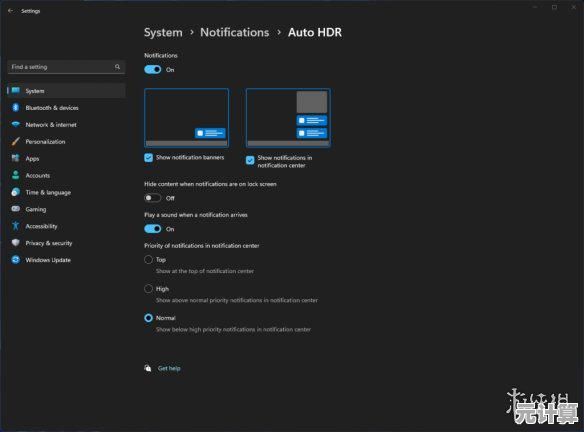584x432 pixels.
Task: Open Windows Update via its icon
Action: pyautogui.click(x=15, y=260)
